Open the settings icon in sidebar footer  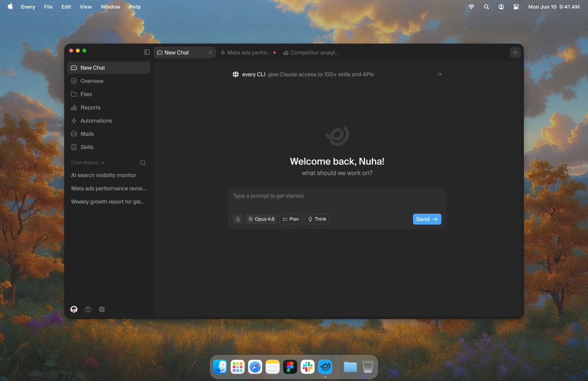click(102, 309)
